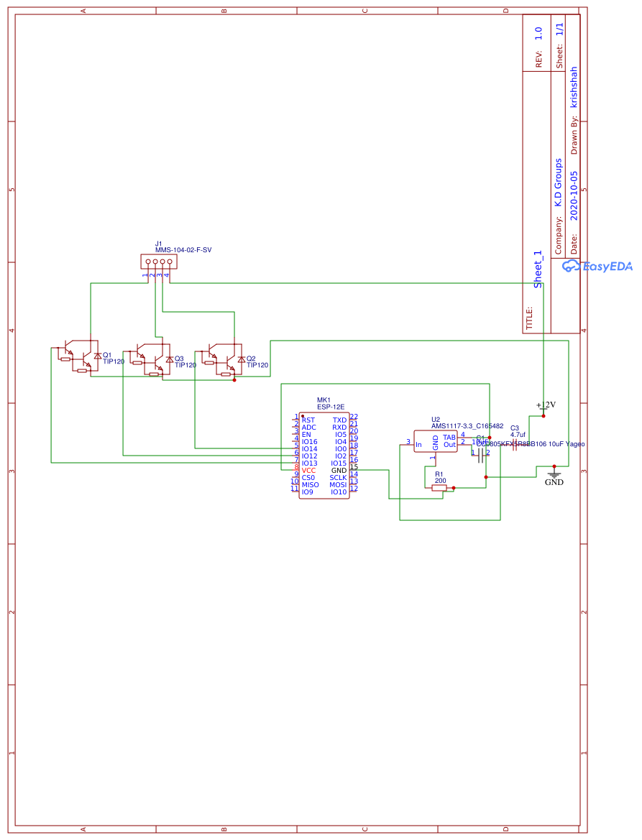The height and width of the screenshot is (840, 642).
Task: Click the Q2 designator label
Action: point(251,359)
